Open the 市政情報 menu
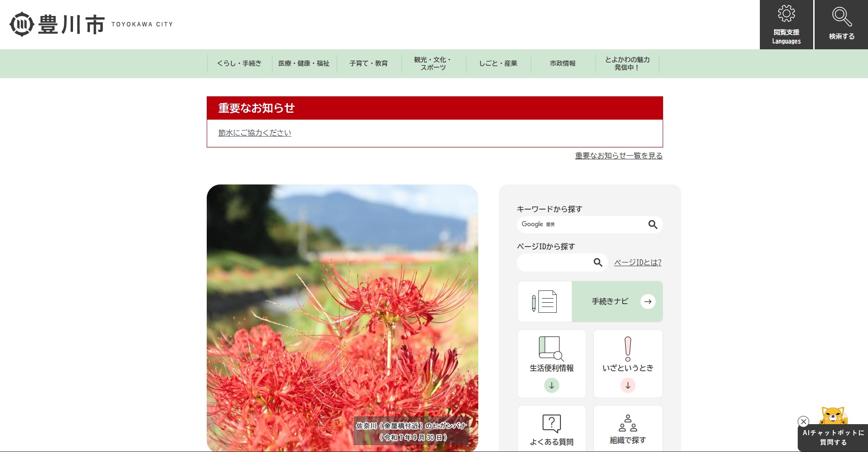Viewport: 868px width, 452px height. point(563,63)
